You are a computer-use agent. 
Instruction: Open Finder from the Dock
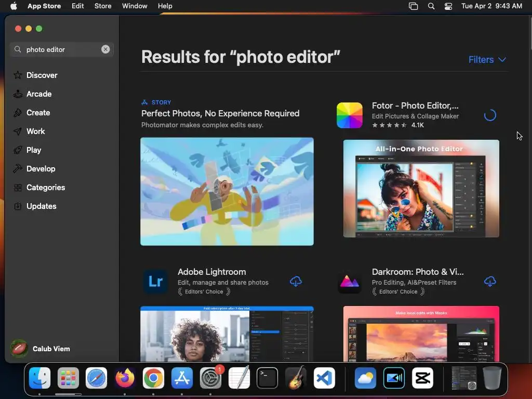39,378
